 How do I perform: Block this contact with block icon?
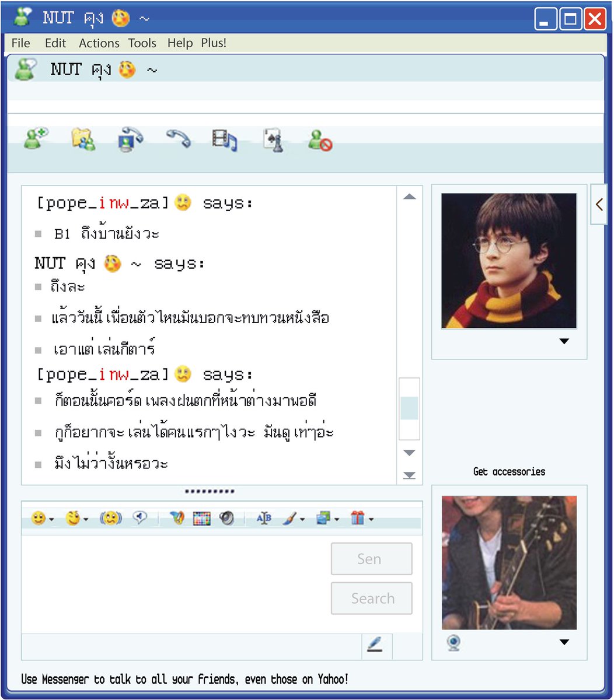pyautogui.click(x=320, y=140)
